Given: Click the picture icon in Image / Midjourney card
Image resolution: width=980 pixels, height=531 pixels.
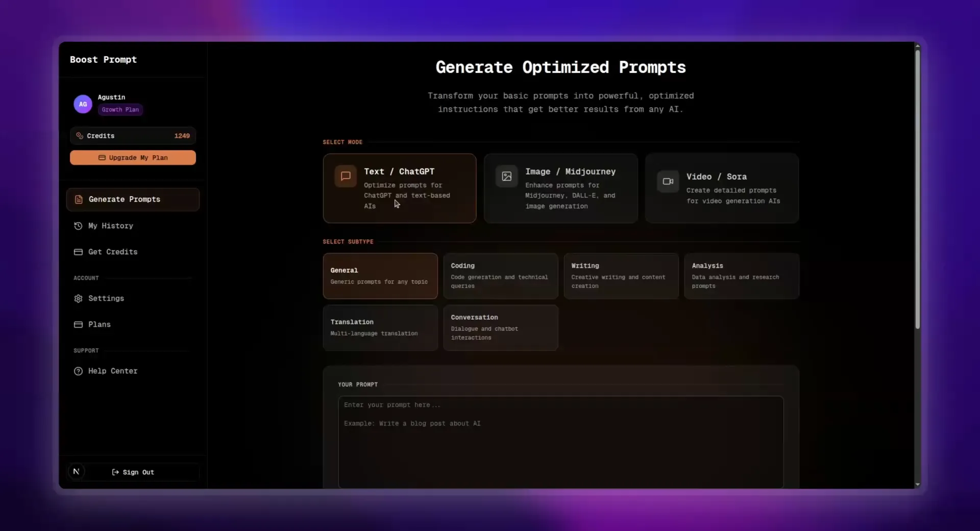Looking at the screenshot, I should pos(506,176).
